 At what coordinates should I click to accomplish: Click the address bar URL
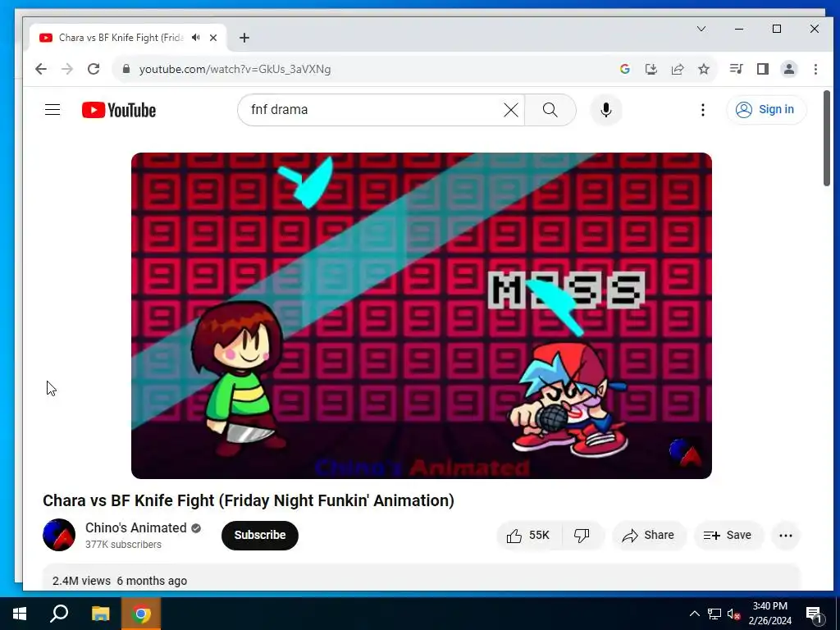point(235,70)
